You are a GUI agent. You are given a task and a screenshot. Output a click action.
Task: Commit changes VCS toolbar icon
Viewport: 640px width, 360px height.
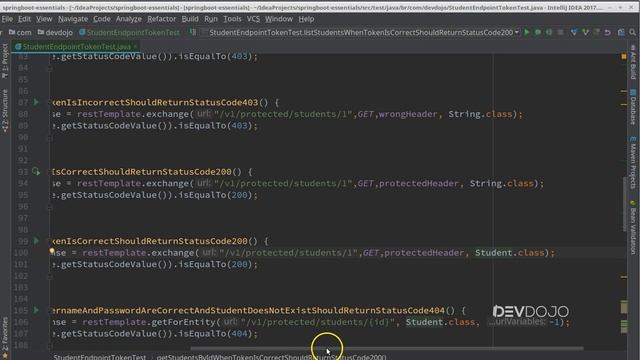coord(586,32)
